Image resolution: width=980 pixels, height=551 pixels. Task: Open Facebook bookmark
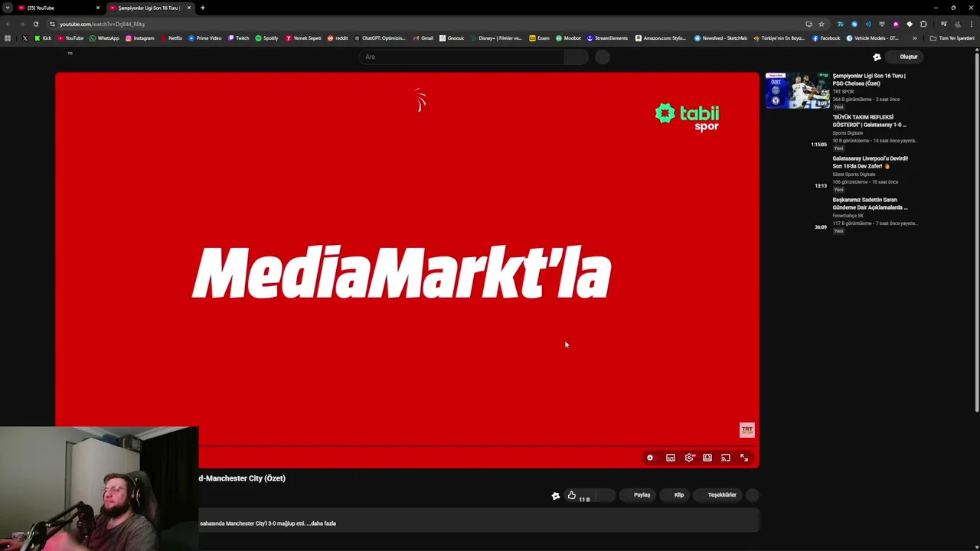tap(826, 38)
